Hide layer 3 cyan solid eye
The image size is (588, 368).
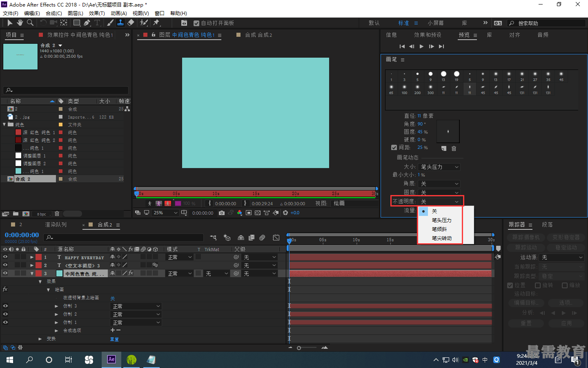(x=5, y=273)
